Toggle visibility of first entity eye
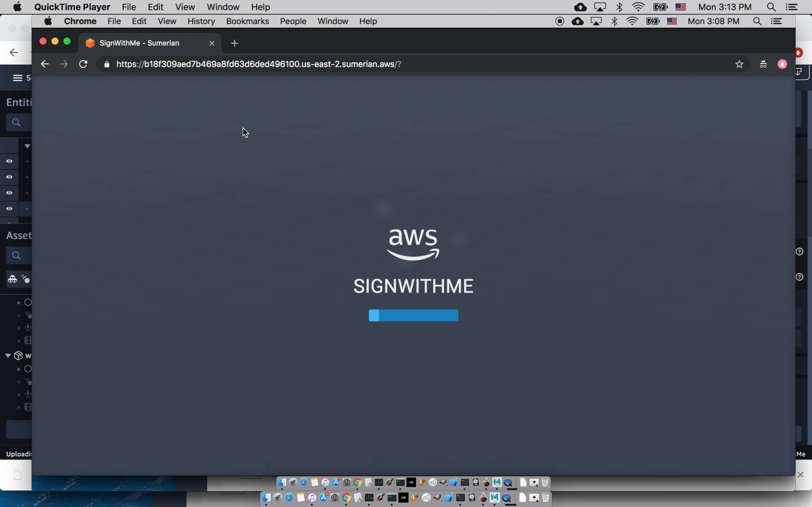Image resolution: width=812 pixels, height=507 pixels. pyautogui.click(x=10, y=161)
